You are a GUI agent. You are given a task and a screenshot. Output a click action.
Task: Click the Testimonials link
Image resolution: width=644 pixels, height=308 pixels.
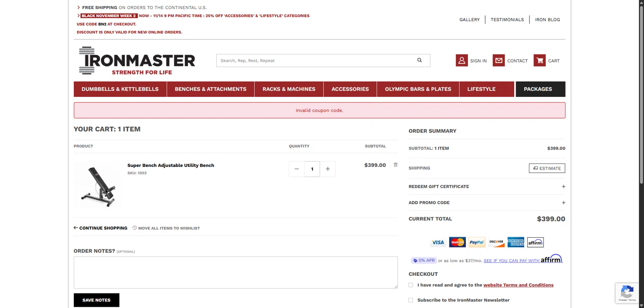click(x=507, y=20)
